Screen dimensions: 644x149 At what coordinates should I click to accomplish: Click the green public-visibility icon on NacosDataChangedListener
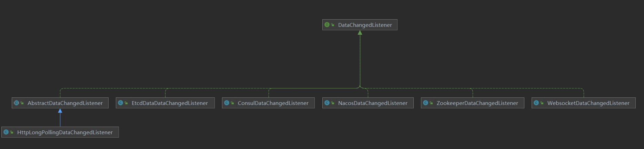pyautogui.click(x=333, y=103)
